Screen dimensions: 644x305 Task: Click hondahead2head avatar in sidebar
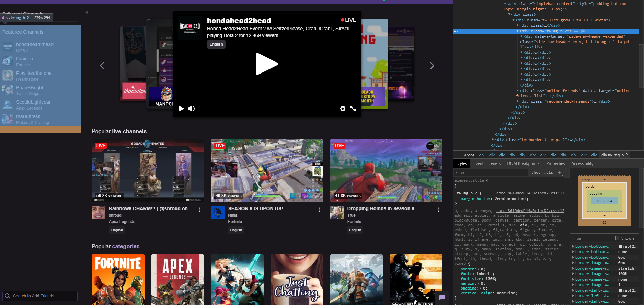coord(8,47)
